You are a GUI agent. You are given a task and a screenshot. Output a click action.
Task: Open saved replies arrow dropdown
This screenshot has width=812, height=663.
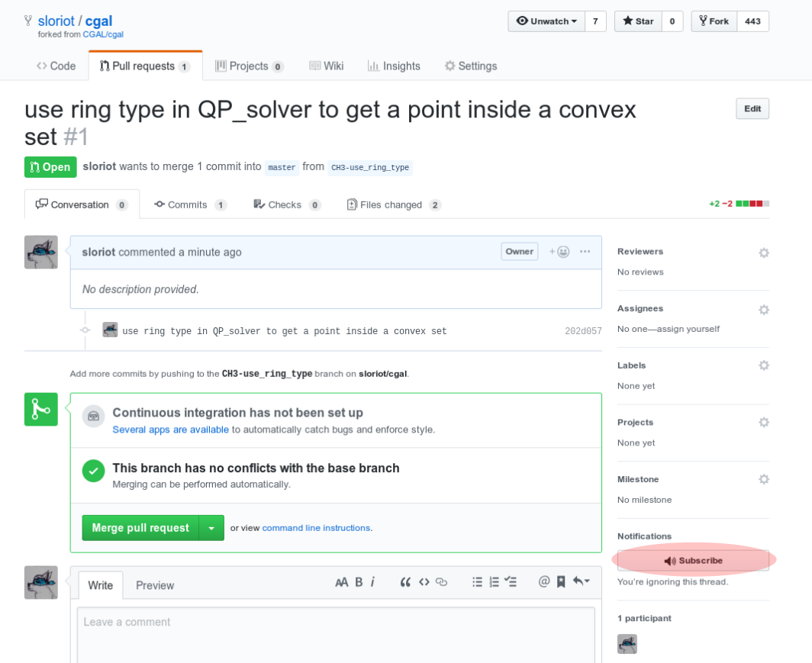pyautogui.click(x=581, y=581)
